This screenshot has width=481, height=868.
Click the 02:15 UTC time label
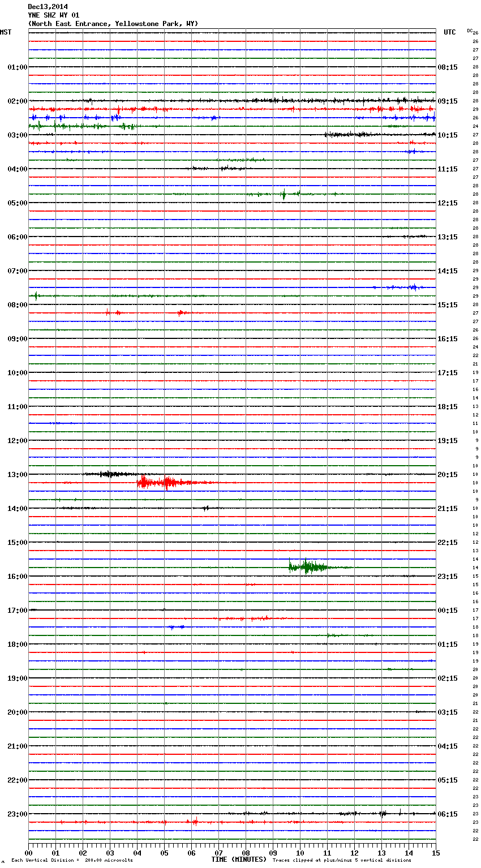point(448,678)
